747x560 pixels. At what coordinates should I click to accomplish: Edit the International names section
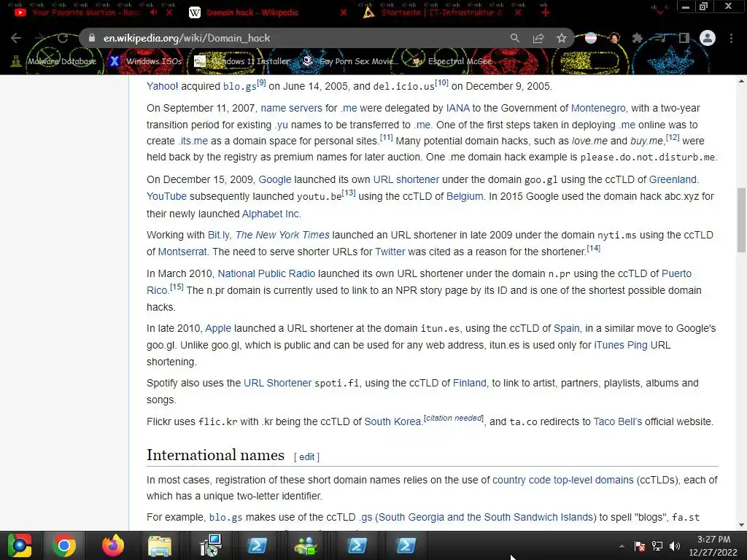[306, 457]
